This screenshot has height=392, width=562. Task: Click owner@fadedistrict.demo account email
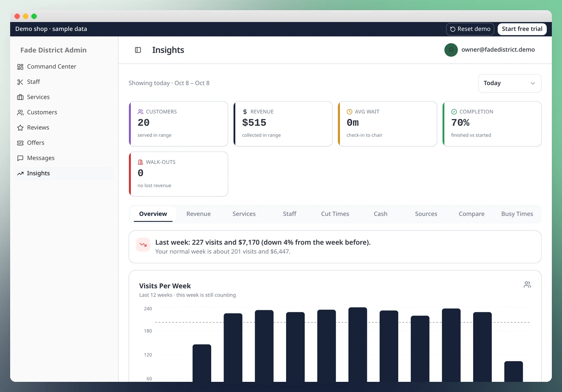498,50
